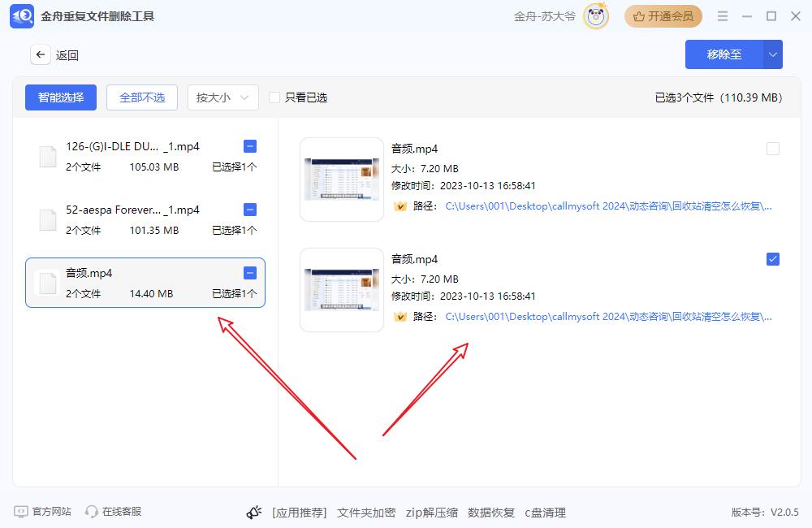Open the hamburger menu in title bar
812x528 pixels.
click(723, 16)
